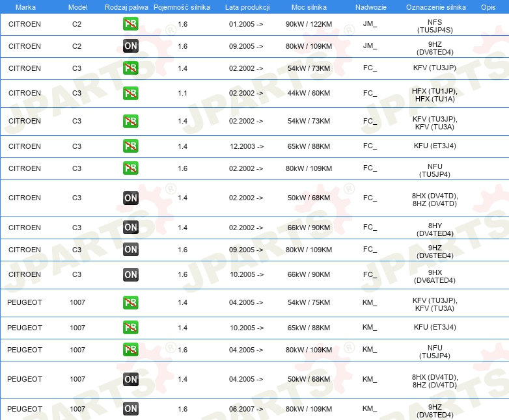The image size is (509, 420).
Task: Click petrol icon in C3 1.1 HFX row
Action: point(130,93)
